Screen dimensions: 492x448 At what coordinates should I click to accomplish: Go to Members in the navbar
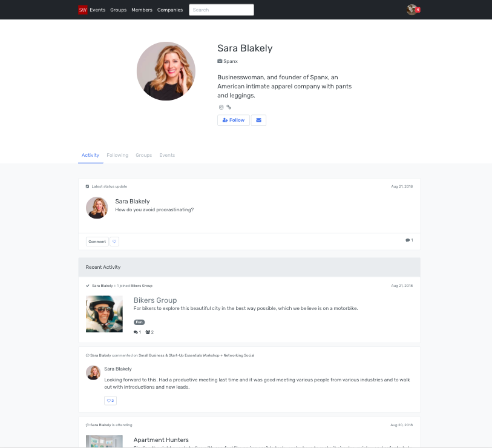point(142,10)
